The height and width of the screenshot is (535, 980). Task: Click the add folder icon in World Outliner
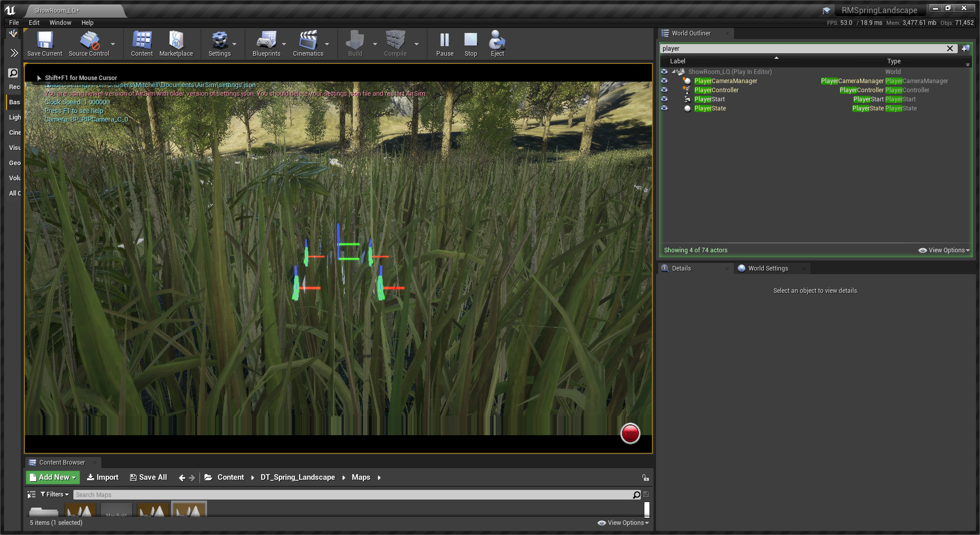[x=965, y=49]
